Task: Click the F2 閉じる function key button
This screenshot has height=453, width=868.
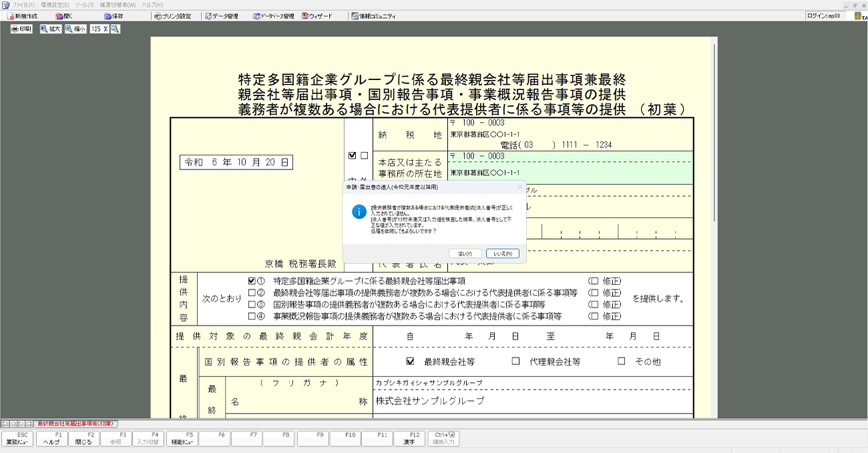Action: (x=84, y=438)
